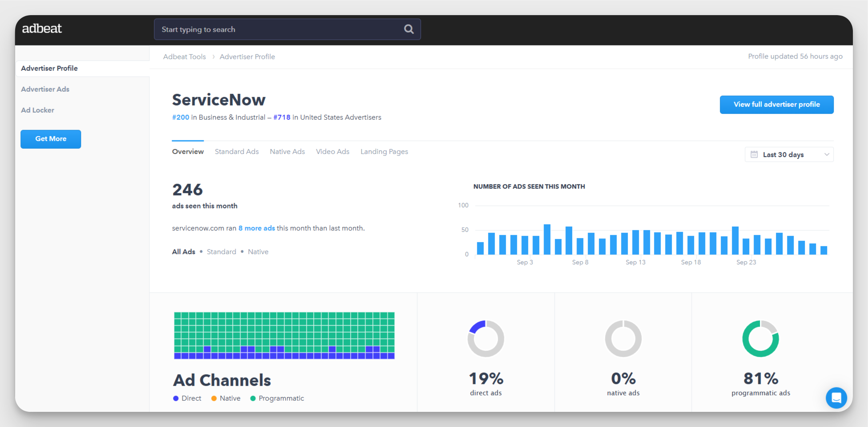
Task: Switch to the Standard Ads tab
Action: (237, 152)
